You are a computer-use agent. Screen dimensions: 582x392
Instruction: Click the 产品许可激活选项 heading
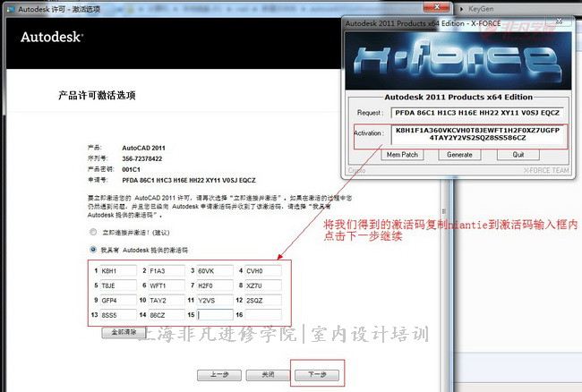click(x=97, y=95)
